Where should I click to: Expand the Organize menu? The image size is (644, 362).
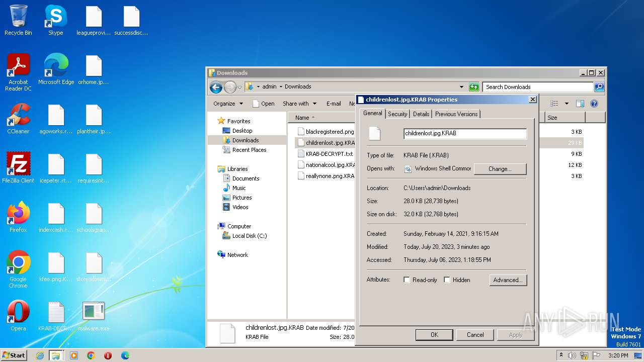click(x=228, y=104)
